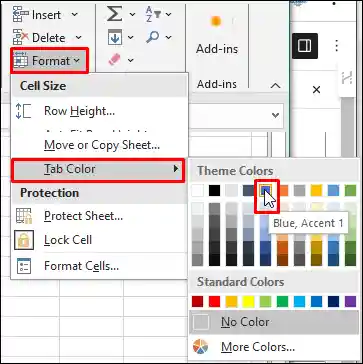Toggle the side panel view icon
This screenshot has height=364, width=363.
tap(305, 46)
